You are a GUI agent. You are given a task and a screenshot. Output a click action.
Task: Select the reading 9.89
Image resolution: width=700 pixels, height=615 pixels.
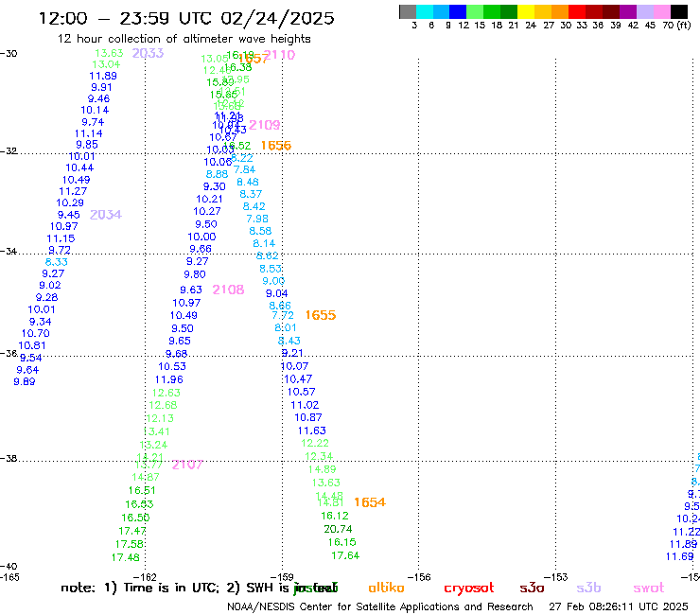25,382
